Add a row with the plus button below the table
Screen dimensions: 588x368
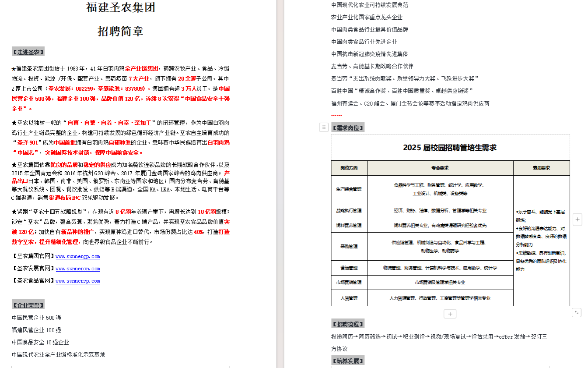pos(450,314)
